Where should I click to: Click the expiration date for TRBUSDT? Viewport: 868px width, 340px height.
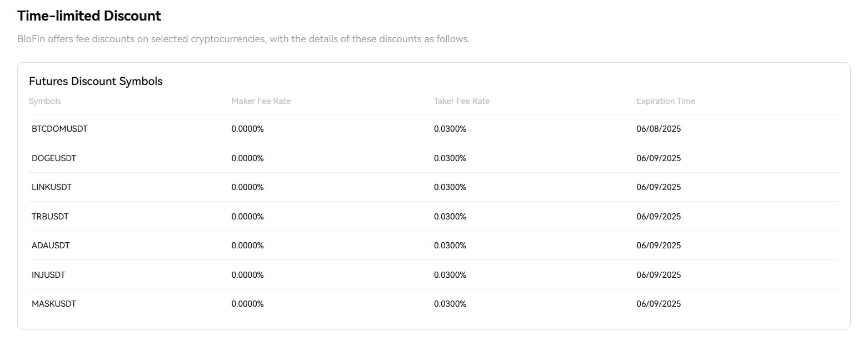(659, 217)
